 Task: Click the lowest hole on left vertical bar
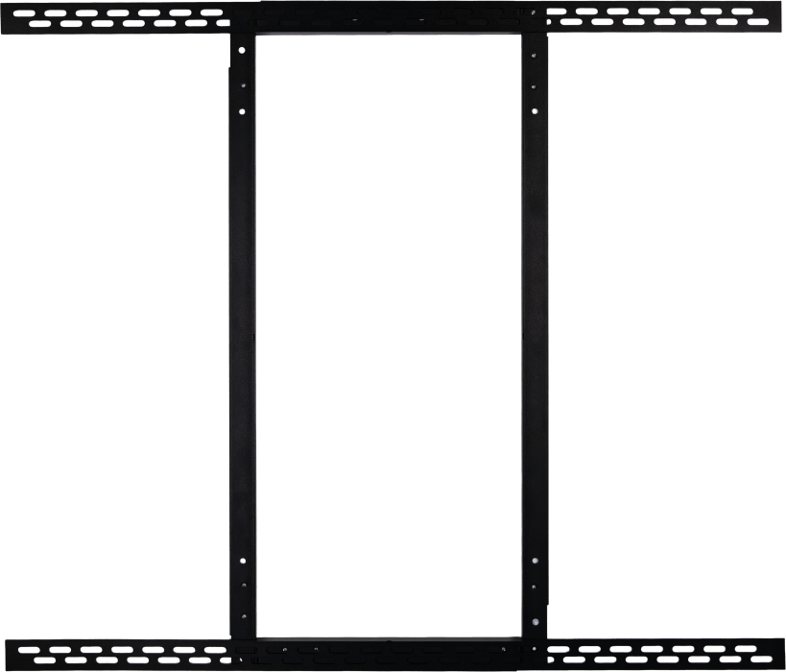244,616
